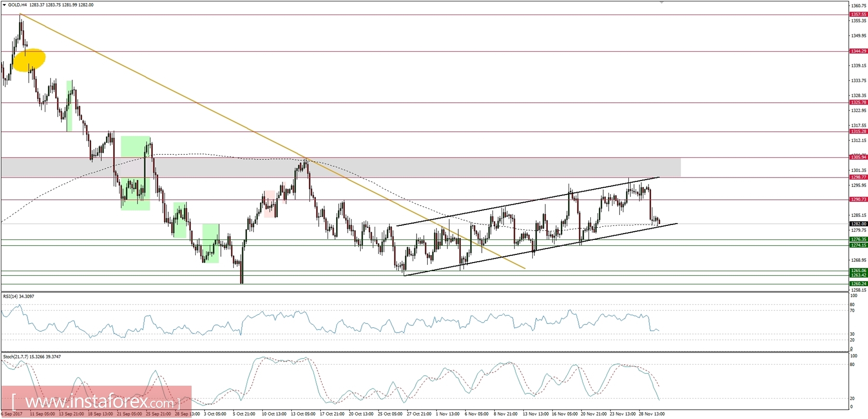Click the 1268.95 price scale value

tap(859, 260)
